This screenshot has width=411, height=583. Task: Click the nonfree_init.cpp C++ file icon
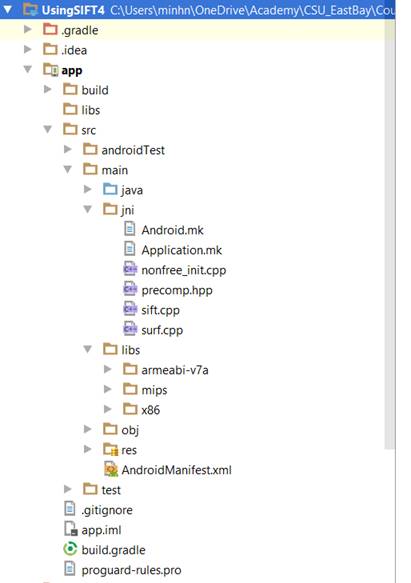(130, 269)
